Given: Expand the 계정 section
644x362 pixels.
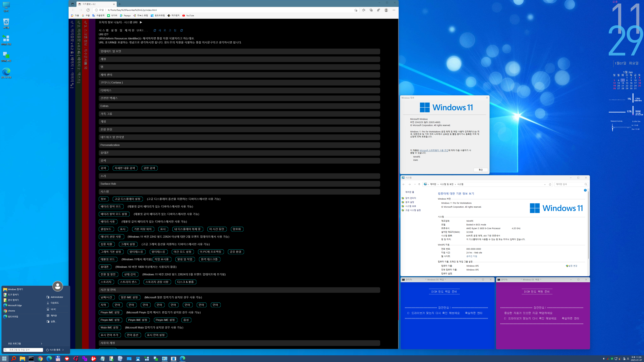Looking at the screenshot, I should point(239,59).
